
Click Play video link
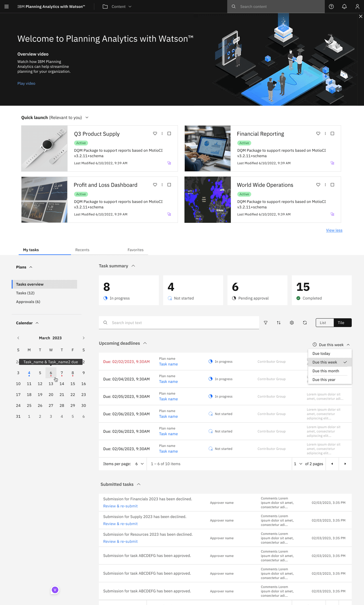coord(26,83)
